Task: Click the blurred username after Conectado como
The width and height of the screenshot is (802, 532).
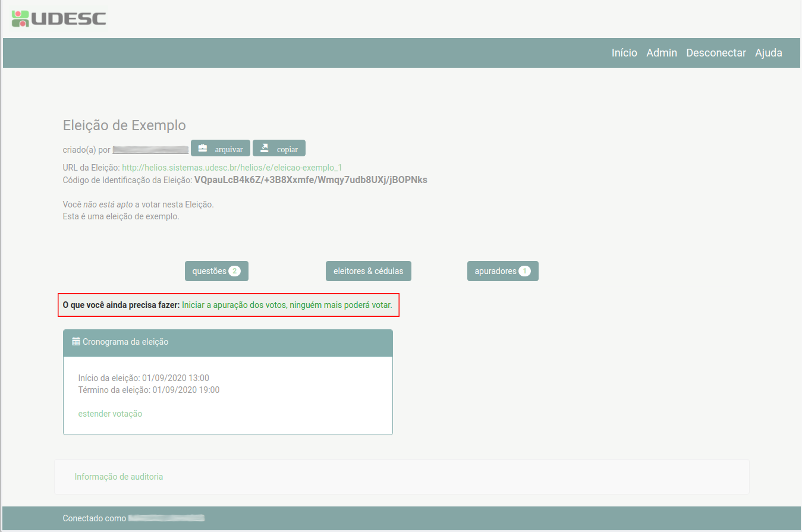Action: coord(166,518)
